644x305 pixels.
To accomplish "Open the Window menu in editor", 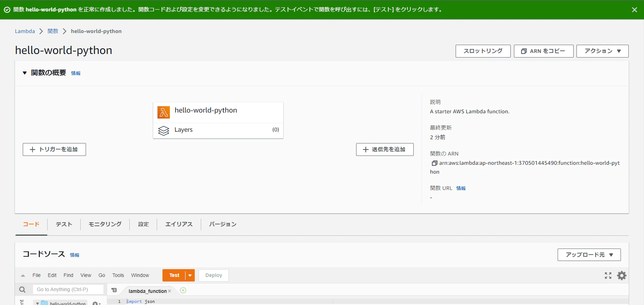I will (140, 275).
